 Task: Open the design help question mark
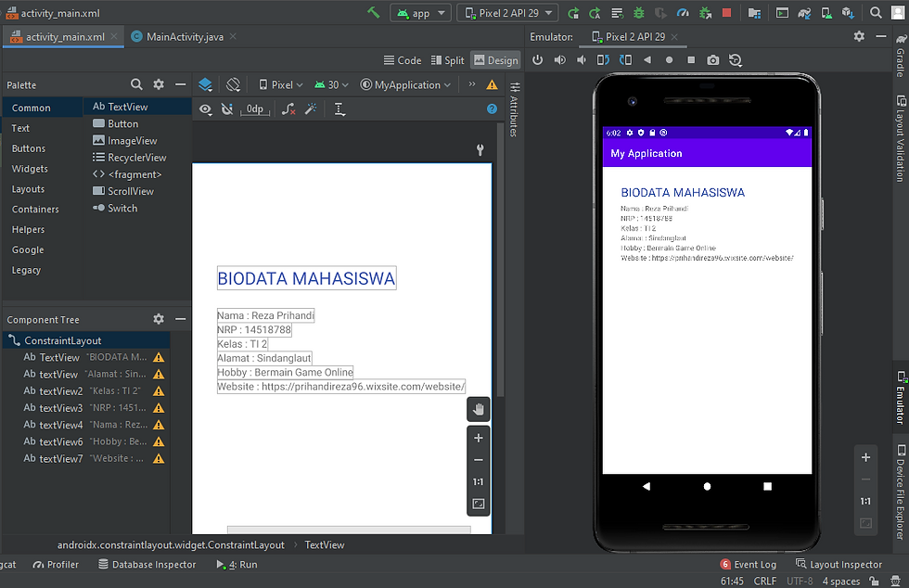click(x=493, y=109)
